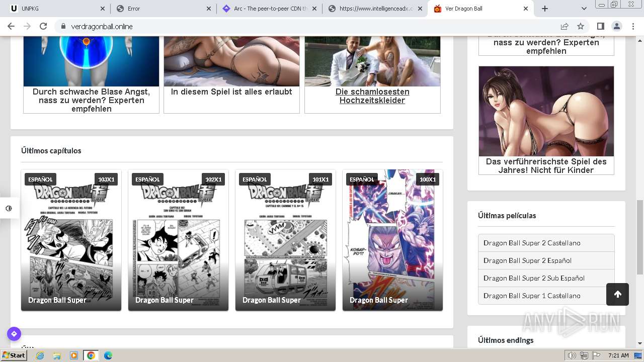644x362 pixels.
Task: Close the Ver Dragon Ball tab
Action: point(526,9)
